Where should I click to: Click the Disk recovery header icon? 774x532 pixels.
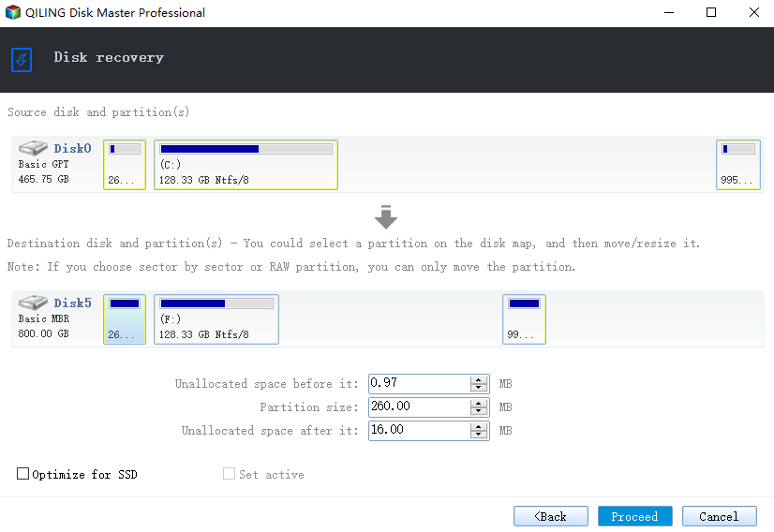click(22, 60)
